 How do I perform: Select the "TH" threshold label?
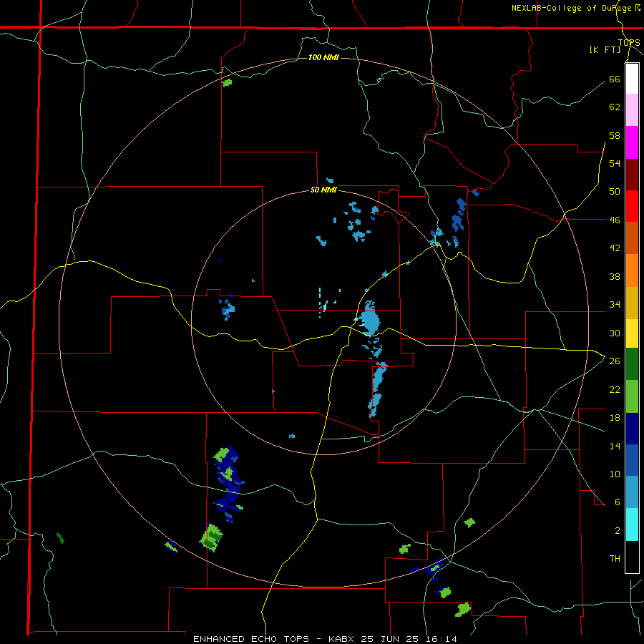(615, 559)
